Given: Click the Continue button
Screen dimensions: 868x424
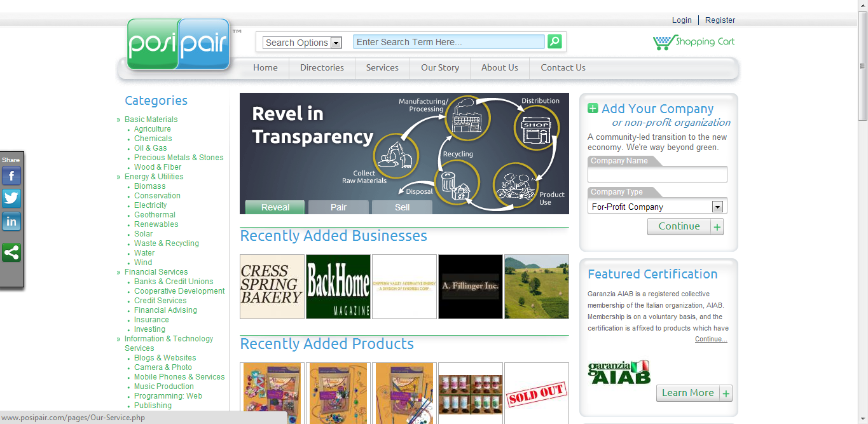Looking at the screenshot, I should 685,226.
